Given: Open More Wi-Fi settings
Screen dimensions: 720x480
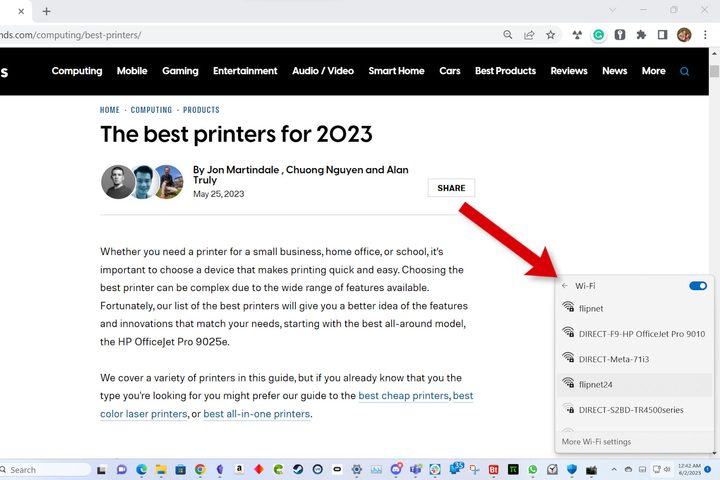Looking at the screenshot, I should (596, 441).
